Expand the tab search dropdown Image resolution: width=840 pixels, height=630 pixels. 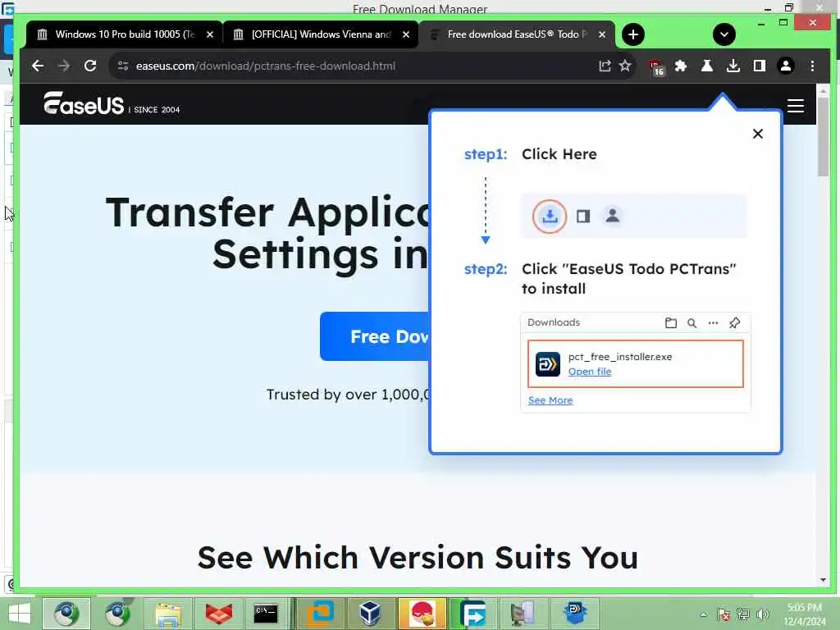[724, 34]
